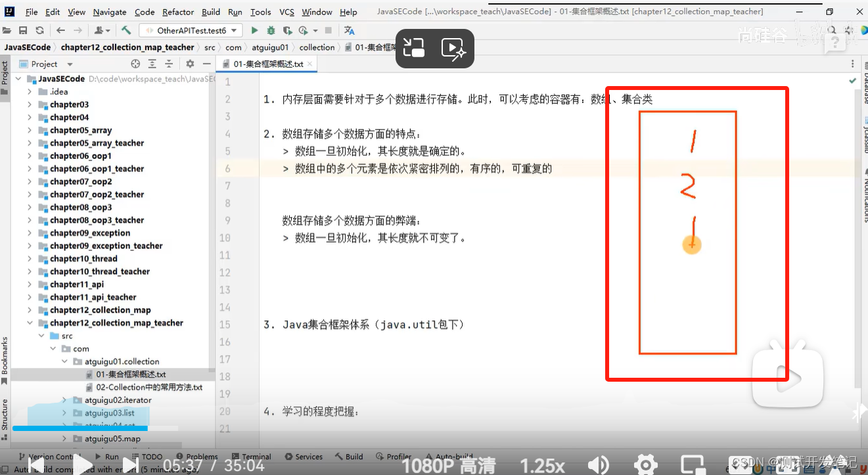The width and height of the screenshot is (868, 475).
Task: Click the Run with Coverage icon
Action: coord(287,30)
